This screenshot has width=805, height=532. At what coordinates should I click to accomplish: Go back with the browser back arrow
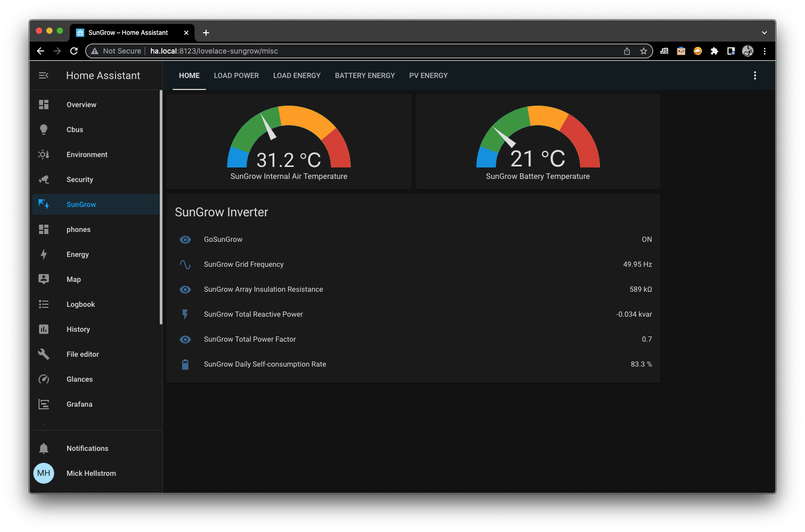(x=41, y=51)
